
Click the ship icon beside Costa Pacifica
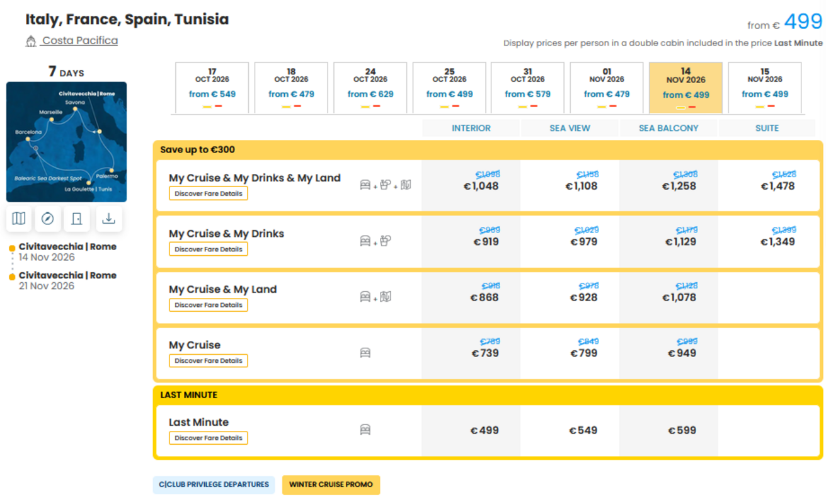31,41
